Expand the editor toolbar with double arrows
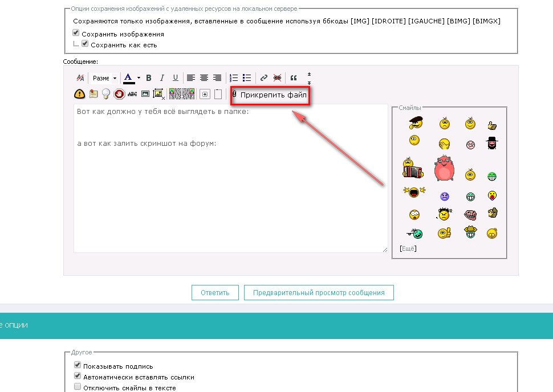The width and height of the screenshot is (553, 392). tap(309, 78)
